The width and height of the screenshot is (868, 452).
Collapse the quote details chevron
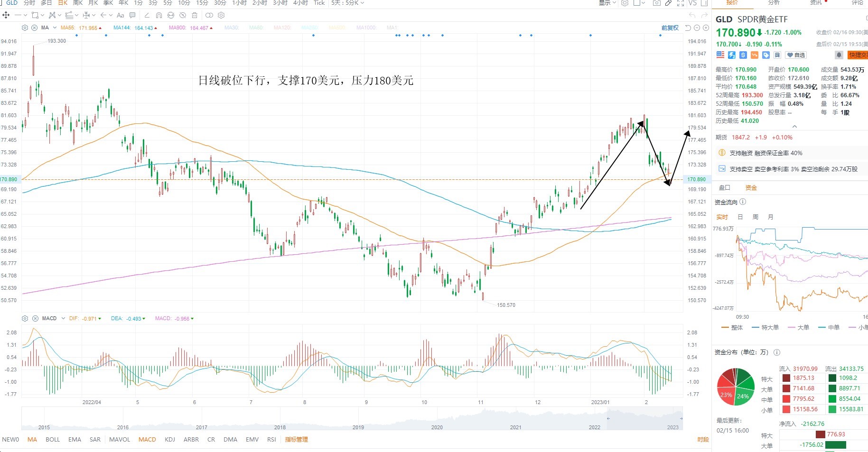pyautogui.click(x=794, y=127)
